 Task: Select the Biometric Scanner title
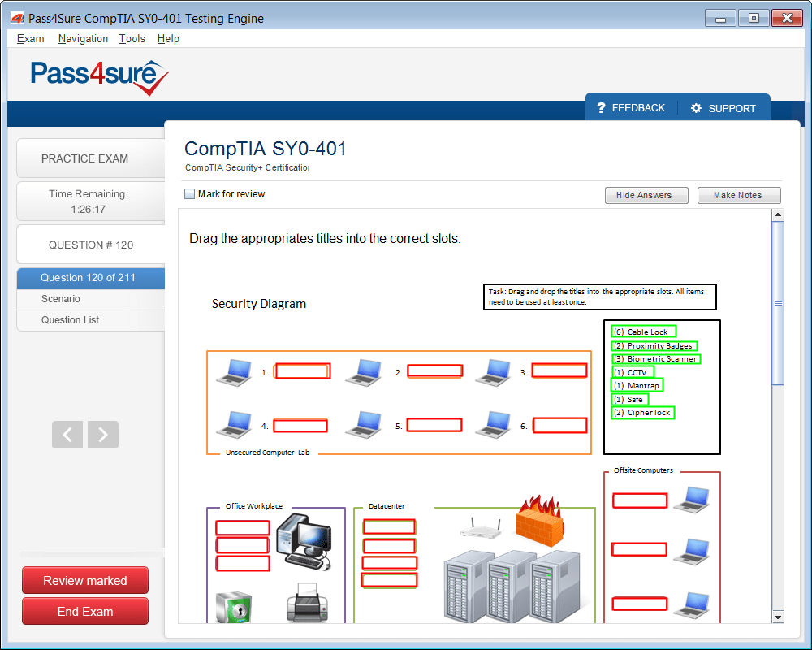click(655, 358)
